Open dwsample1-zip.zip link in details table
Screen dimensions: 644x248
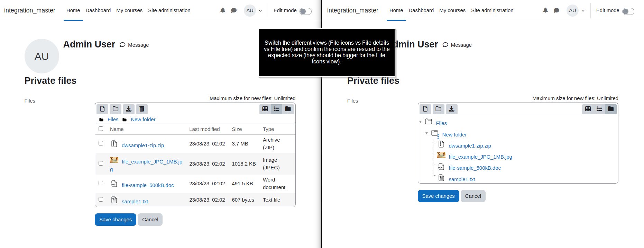(143, 145)
